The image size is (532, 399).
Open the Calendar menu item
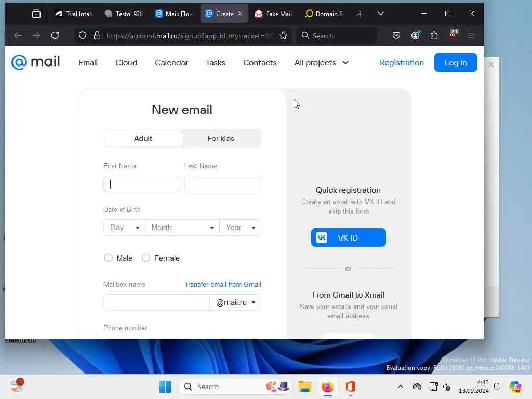pyautogui.click(x=171, y=63)
